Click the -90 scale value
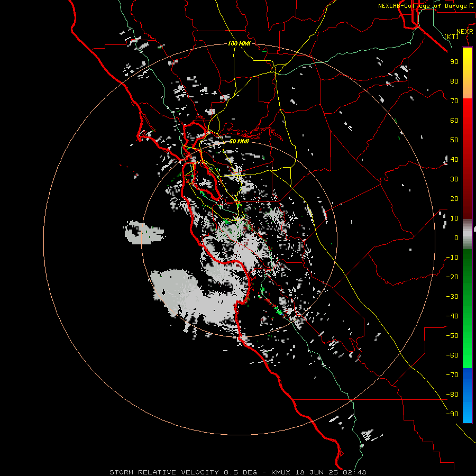The image size is (476, 476). (452, 414)
